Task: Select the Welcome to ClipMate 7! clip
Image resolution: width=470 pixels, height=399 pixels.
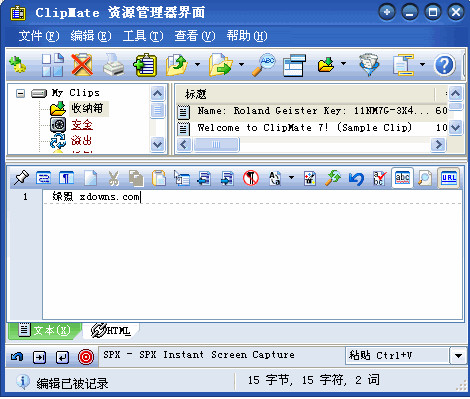Action: [313, 128]
